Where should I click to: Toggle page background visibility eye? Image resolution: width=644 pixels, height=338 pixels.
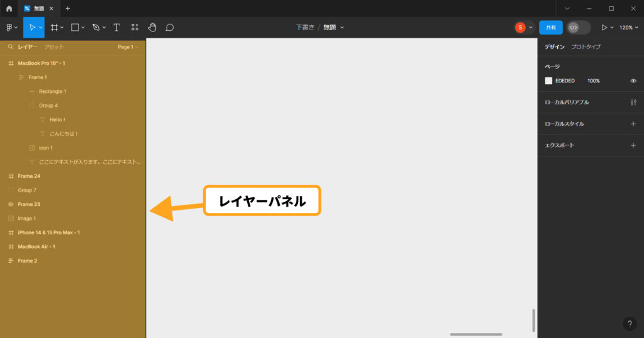click(x=633, y=81)
